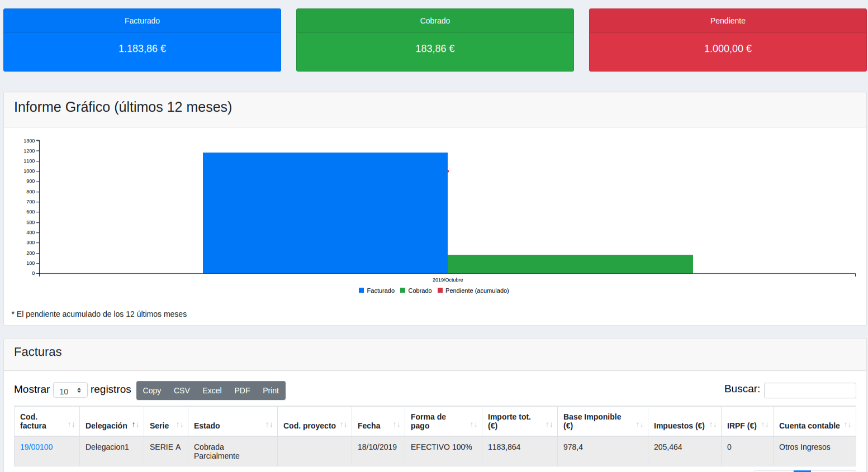Toggle Pendiente (acumulado) legend swatch
Image resolution: width=868 pixels, height=472 pixels.
pyautogui.click(x=440, y=290)
